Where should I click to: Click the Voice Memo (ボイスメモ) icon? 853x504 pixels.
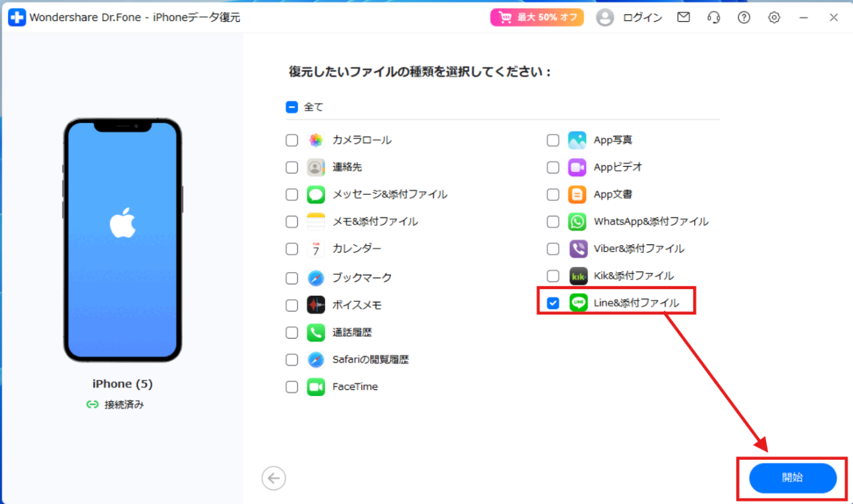(316, 305)
